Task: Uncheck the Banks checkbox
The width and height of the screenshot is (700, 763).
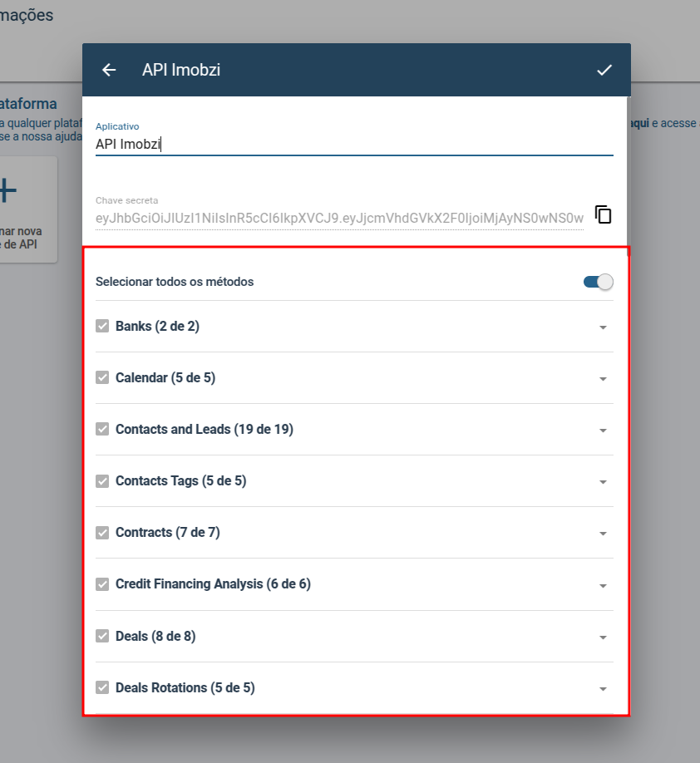Action: point(102,326)
